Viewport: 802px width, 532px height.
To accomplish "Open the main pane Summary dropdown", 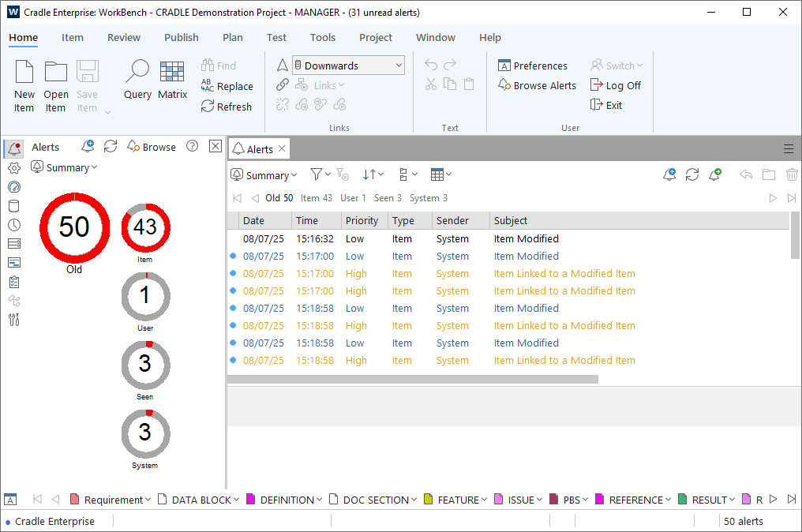I will pyautogui.click(x=264, y=175).
